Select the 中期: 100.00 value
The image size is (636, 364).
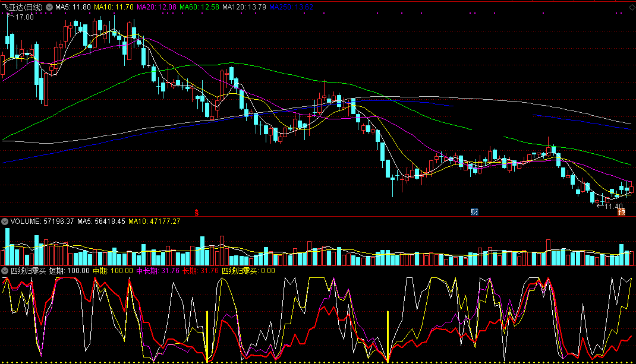113,271
